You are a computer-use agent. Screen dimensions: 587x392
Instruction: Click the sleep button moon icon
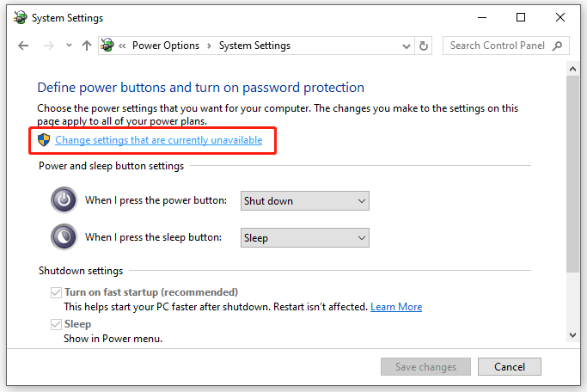point(64,237)
